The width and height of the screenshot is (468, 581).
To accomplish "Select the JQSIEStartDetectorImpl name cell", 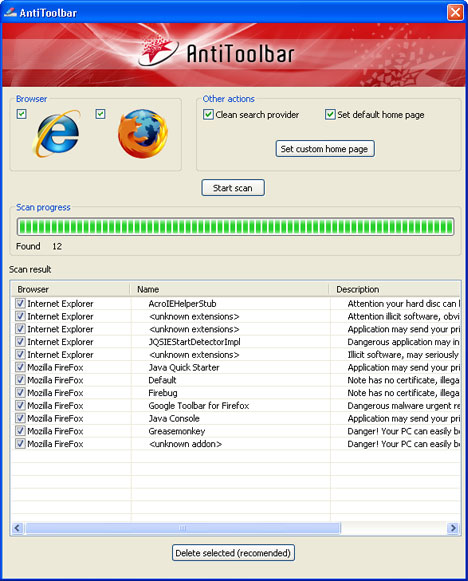I will pyautogui.click(x=195, y=342).
